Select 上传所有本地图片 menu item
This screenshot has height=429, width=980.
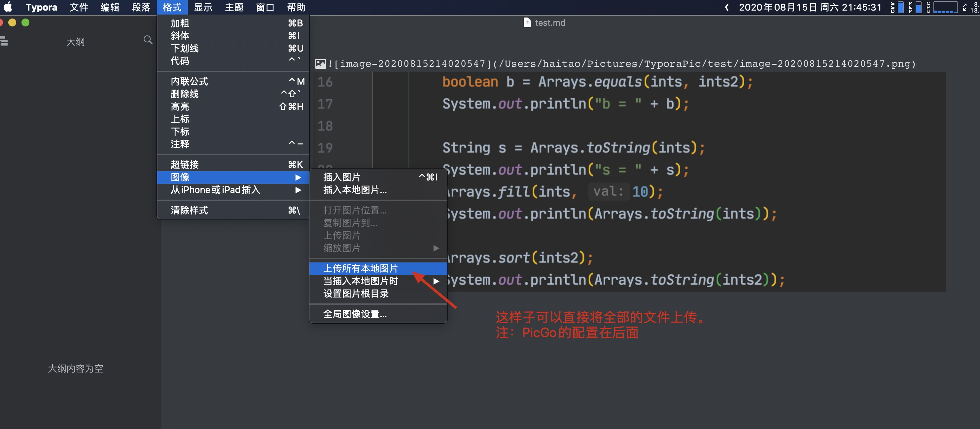point(360,268)
